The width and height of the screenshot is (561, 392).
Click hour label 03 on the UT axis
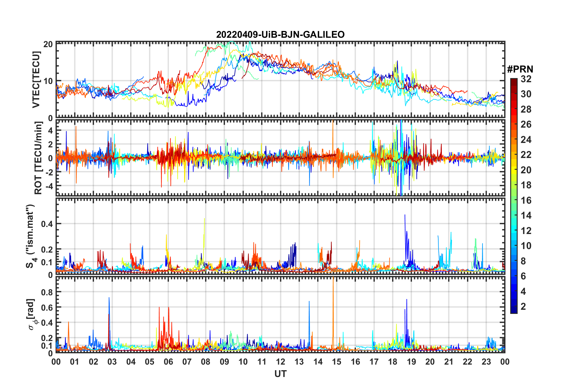[112, 362]
